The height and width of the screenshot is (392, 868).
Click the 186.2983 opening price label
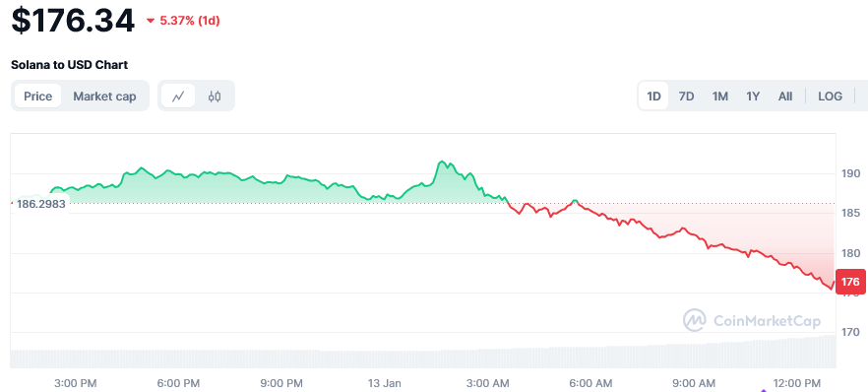39,204
